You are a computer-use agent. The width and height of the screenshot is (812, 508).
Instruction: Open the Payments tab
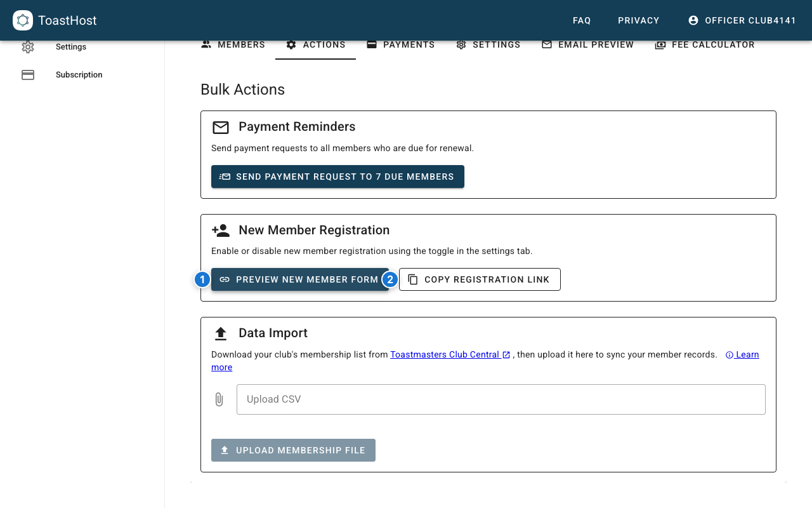(x=400, y=44)
